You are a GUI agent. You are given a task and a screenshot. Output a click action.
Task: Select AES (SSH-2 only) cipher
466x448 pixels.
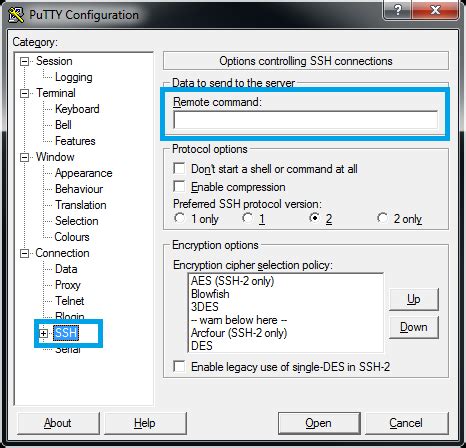(232, 281)
